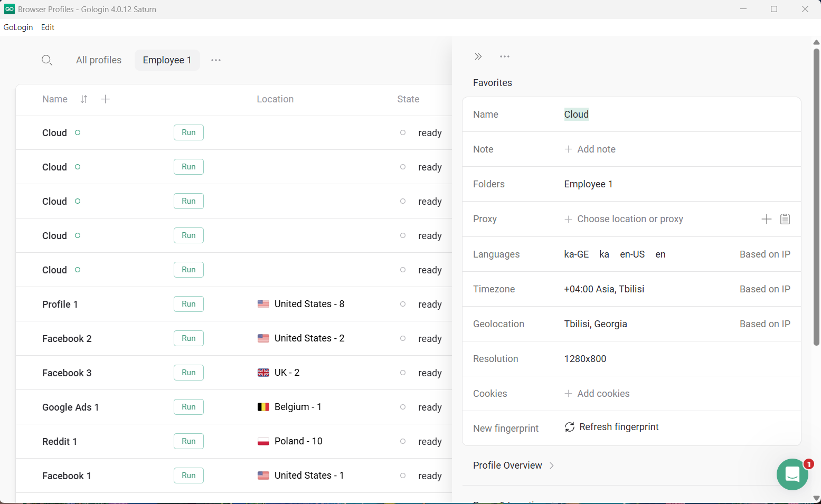Viewport: 821px width, 504px height.
Task: Open GoLogin menu
Action: tap(18, 27)
